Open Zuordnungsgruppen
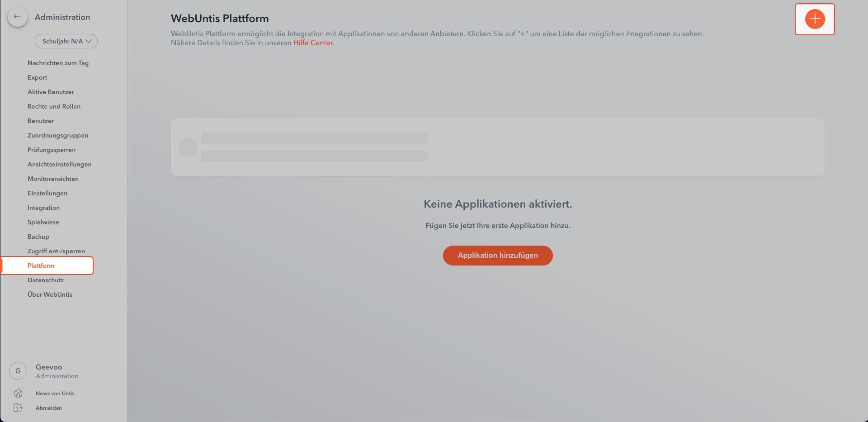The height and width of the screenshot is (422, 868). coord(58,135)
